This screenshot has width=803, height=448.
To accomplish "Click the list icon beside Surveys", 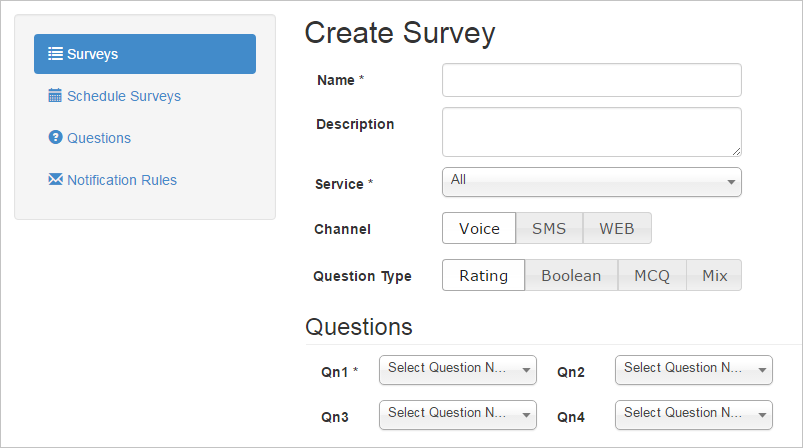I will (55, 54).
